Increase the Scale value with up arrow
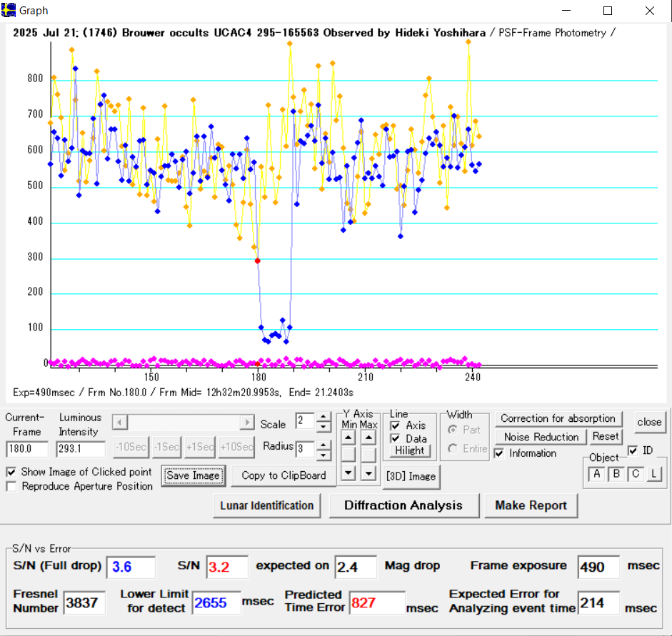Image resolution: width=672 pixels, height=636 pixels. pos(324,417)
